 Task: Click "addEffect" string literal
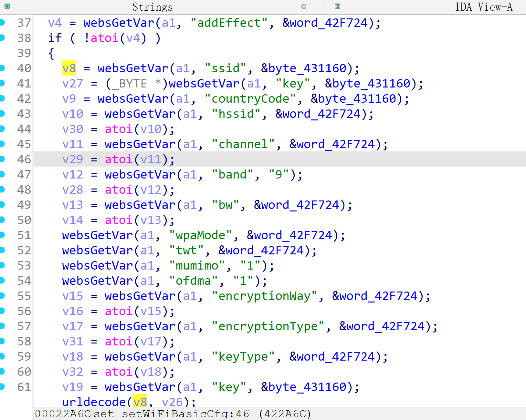pos(229,23)
